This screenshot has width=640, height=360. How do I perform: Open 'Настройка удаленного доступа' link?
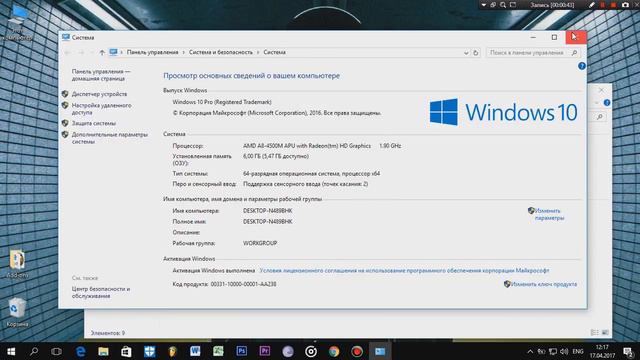pyautogui.click(x=101, y=109)
